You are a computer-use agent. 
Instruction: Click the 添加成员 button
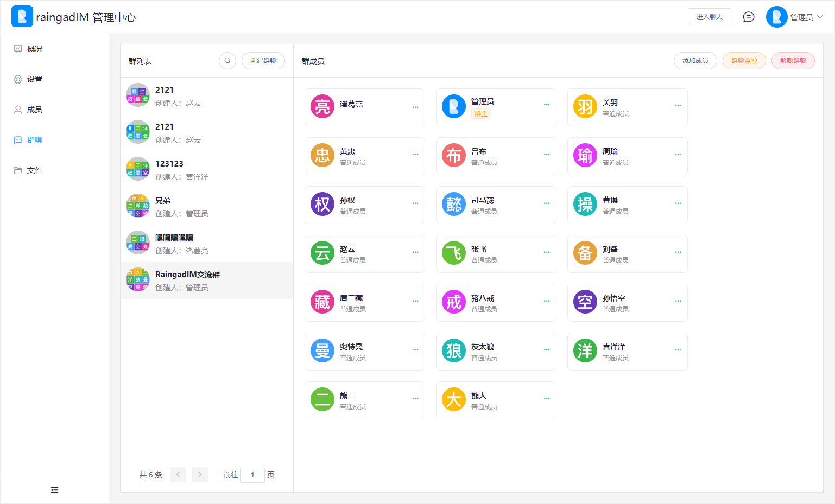tap(695, 61)
